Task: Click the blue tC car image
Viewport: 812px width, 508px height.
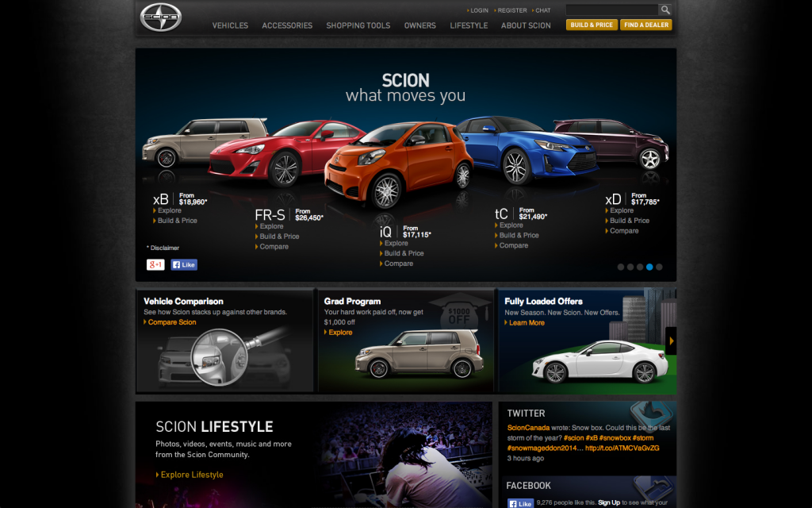Action: [x=528, y=150]
